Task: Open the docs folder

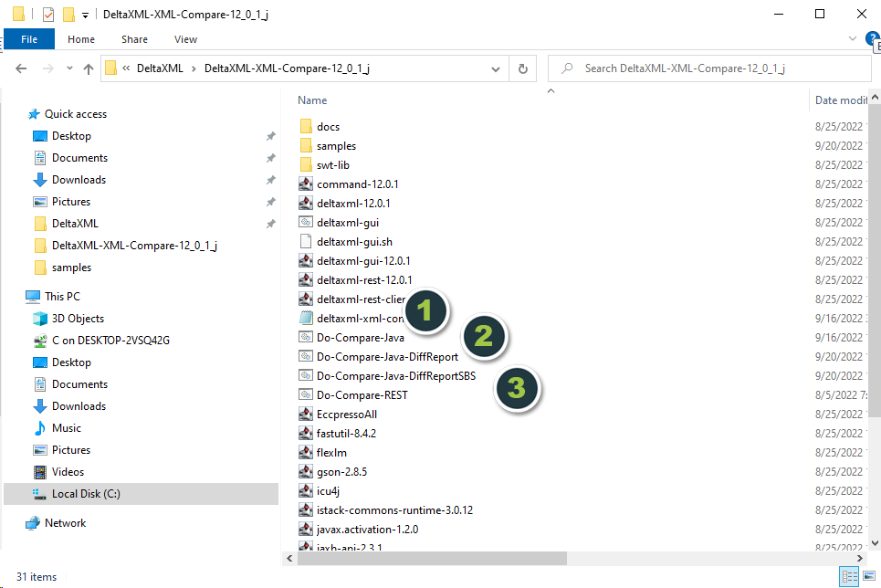Action: [x=328, y=127]
